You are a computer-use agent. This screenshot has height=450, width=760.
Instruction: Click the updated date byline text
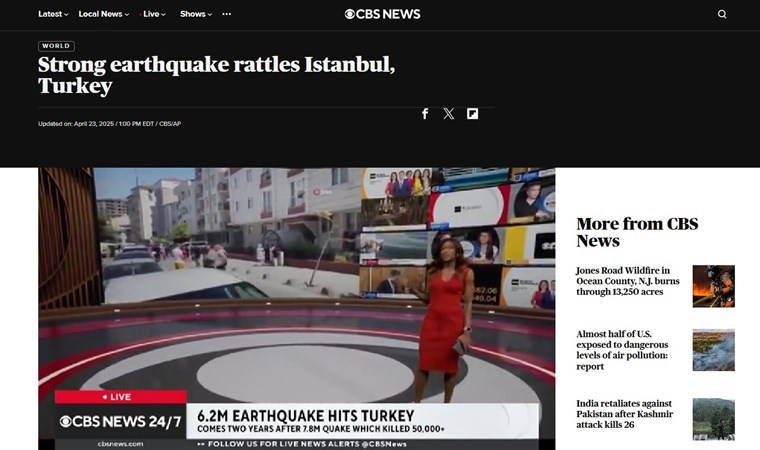(110, 124)
